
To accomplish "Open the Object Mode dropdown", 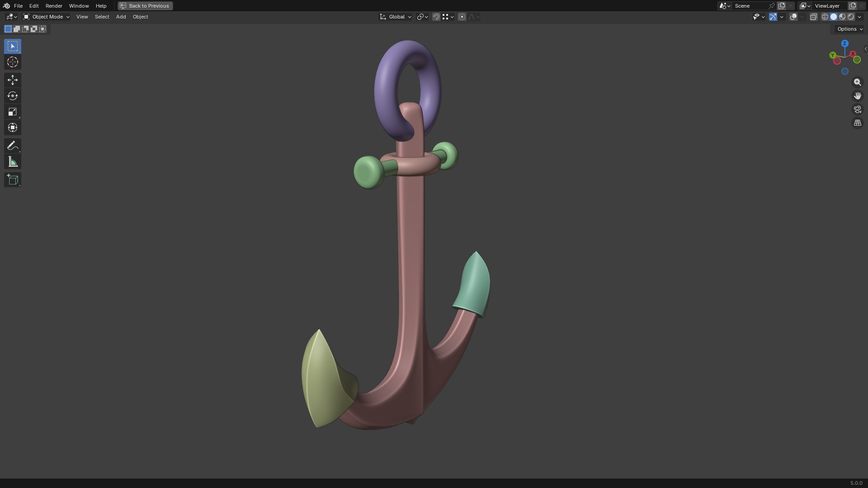I will coord(46,17).
